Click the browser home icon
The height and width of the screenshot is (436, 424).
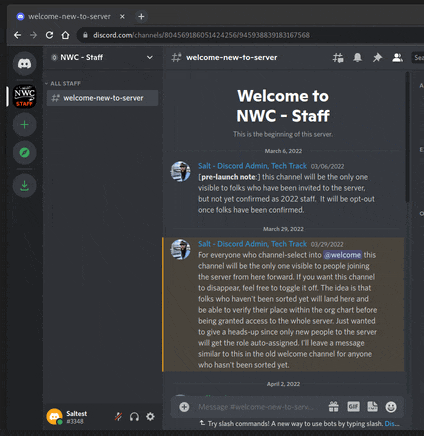(x=65, y=35)
